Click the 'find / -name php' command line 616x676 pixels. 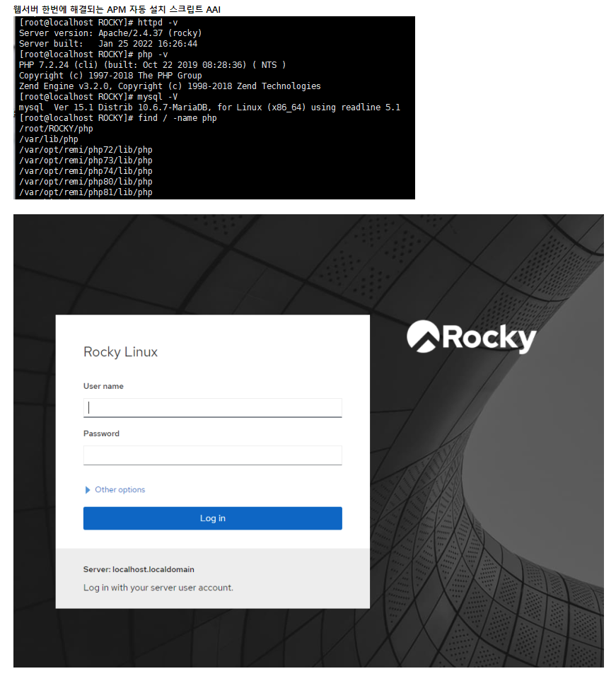point(117,118)
